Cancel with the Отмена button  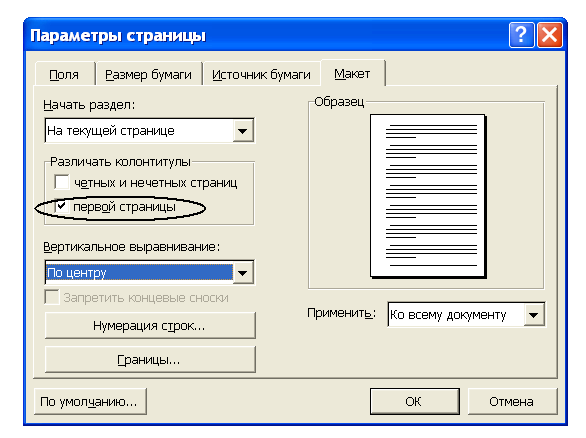(512, 401)
